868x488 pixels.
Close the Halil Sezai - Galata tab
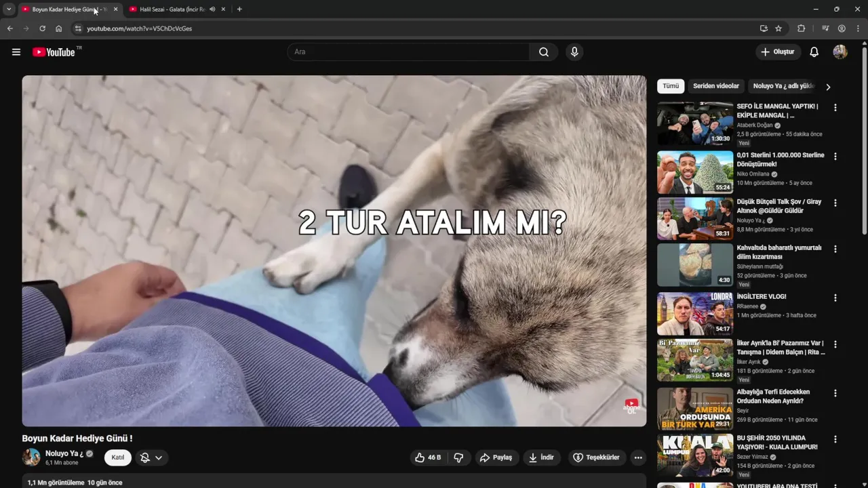coord(223,9)
